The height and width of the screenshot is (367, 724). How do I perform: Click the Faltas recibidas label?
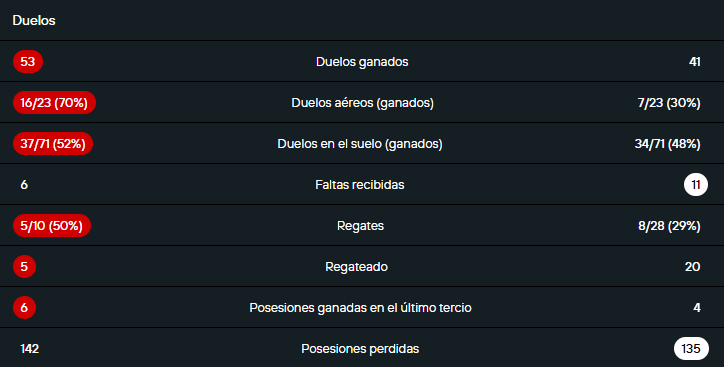(360, 185)
